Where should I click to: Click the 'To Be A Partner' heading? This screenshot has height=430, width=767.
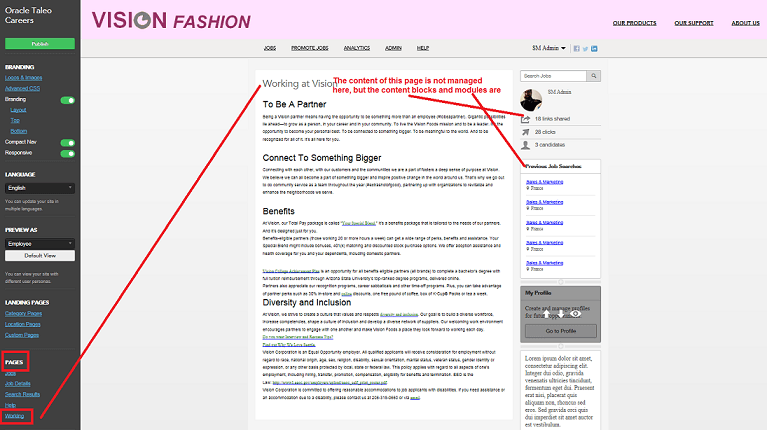click(294, 104)
